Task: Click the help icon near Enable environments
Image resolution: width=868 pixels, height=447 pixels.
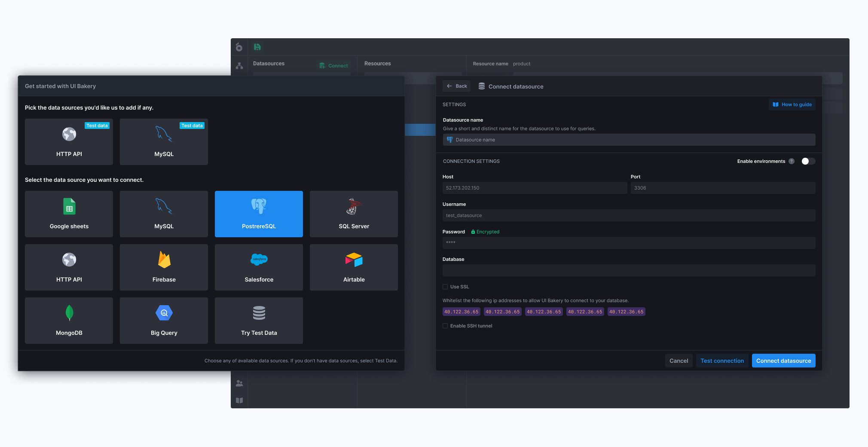Action: pyautogui.click(x=792, y=161)
